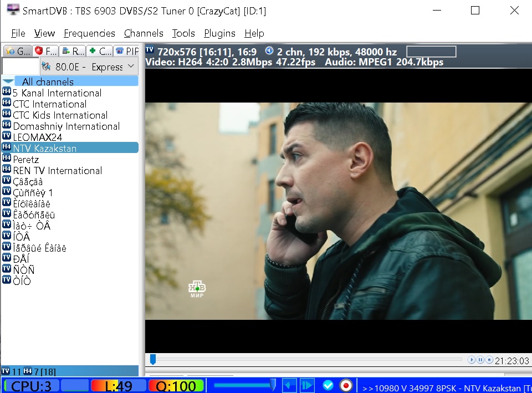Select channel 5 Kanal International

pos(57,93)
